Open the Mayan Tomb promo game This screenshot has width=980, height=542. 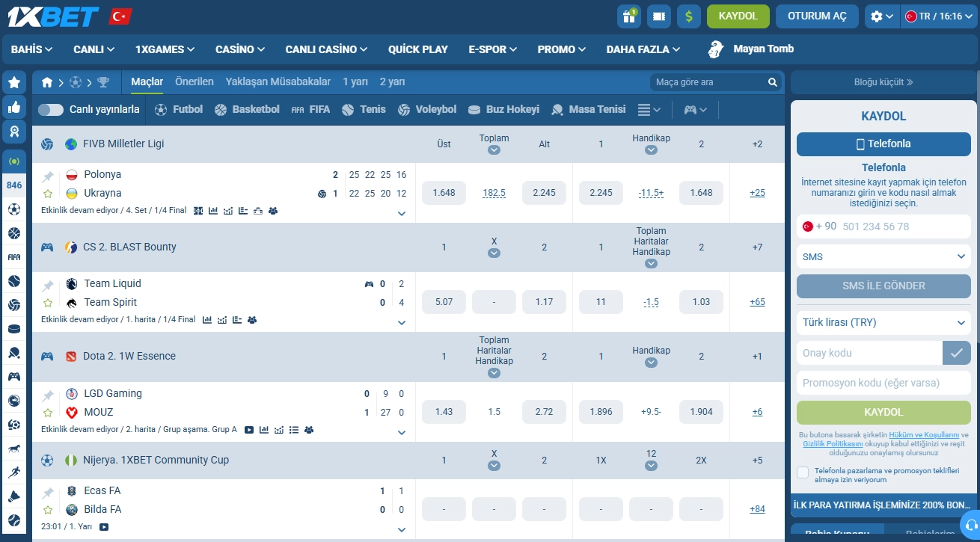point(751,49)
